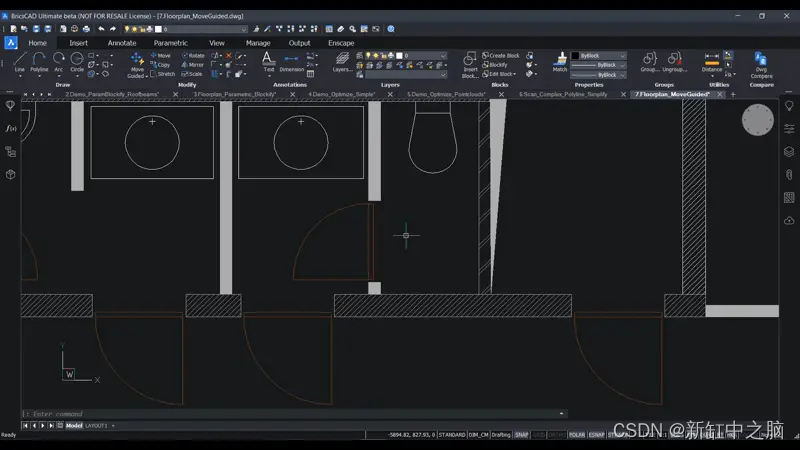Switch to the LAYOUT1 tab
The image size is (800, 450).
(x=96, y=426)
